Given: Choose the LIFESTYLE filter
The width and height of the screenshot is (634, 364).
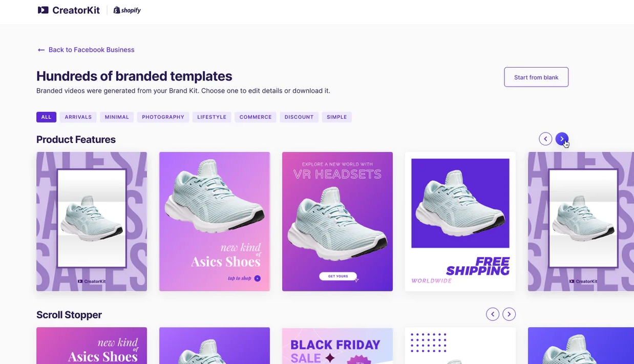Looking at the screenshot, I should click(x=212, y=117).
